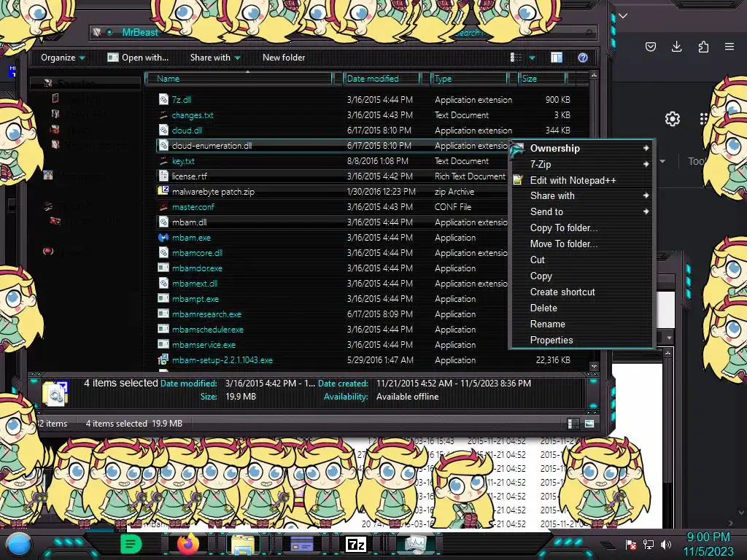The height and width of the screenshot is (560, 747).
Task: Click the change view icon in Explorer toolbar
Action: [516, 58]
